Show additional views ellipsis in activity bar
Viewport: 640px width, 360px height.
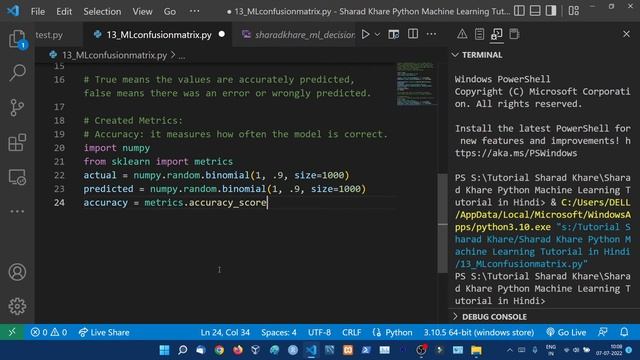17,211
